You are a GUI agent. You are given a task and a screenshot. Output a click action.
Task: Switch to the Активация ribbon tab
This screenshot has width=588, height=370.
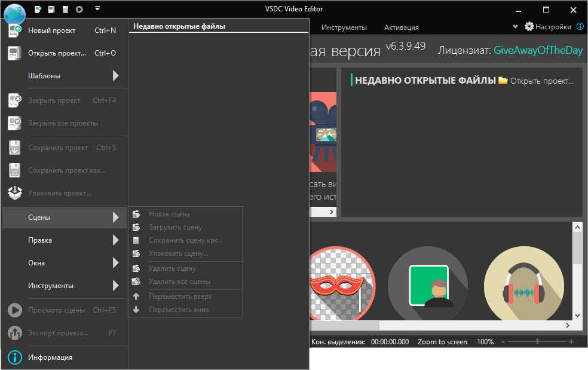pos(401,27)
